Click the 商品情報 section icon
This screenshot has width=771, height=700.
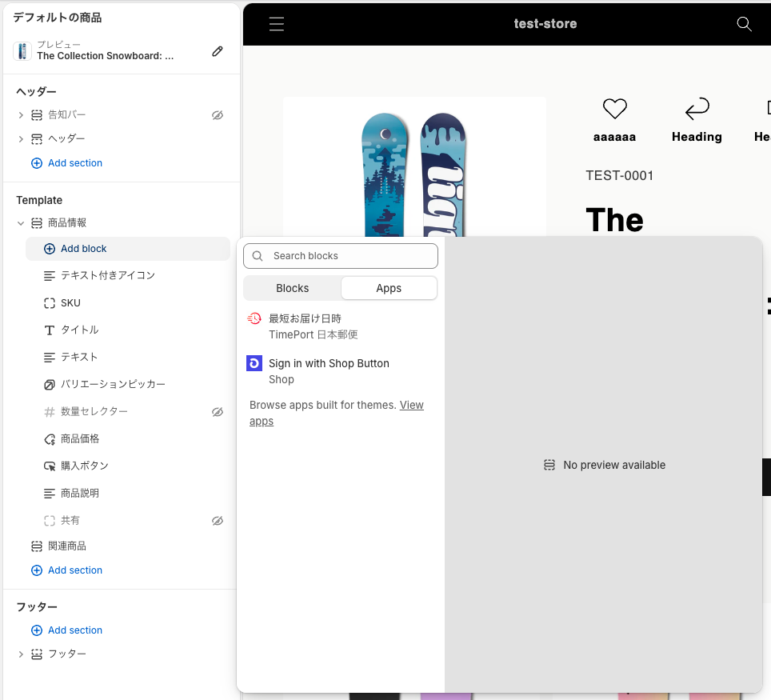point(37,223)
